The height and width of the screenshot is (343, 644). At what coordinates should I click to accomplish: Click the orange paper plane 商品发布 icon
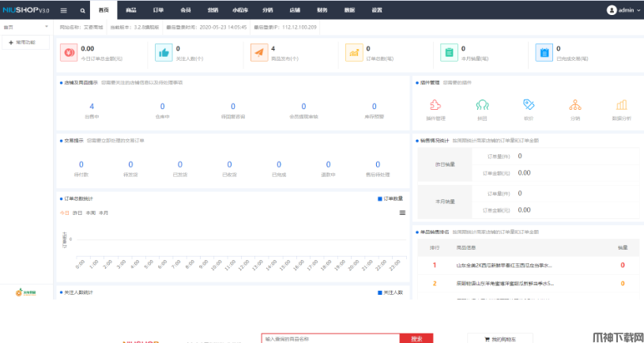[258, 52]
